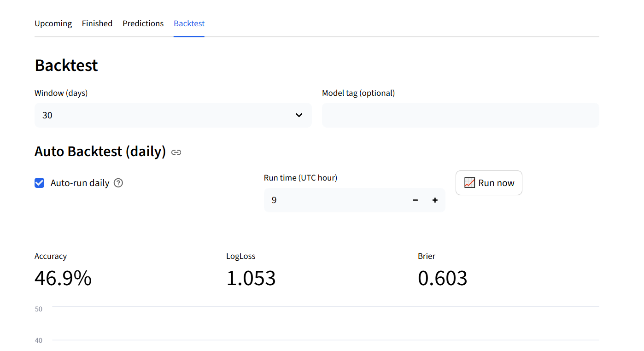
Task: Click the anchor link icon beside Auto Backtest
Action: click(176, 152)
